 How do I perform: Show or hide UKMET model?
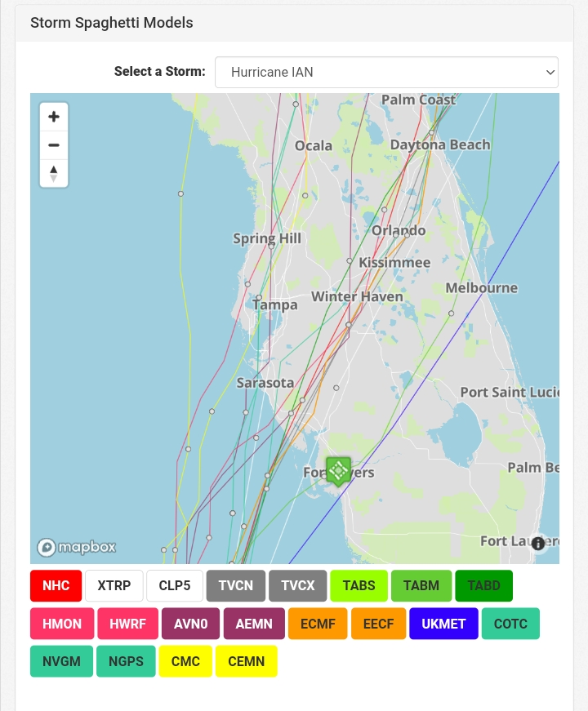click(443, 624)
